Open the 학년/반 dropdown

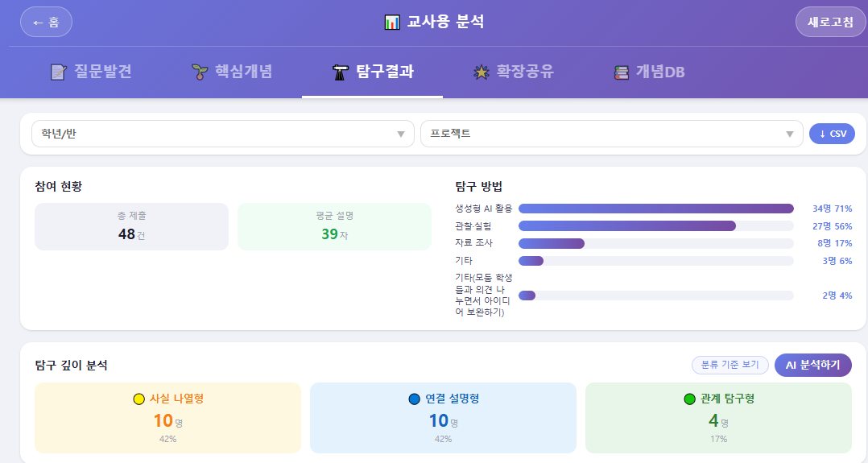pyautogui.click(x=222, y=134)
